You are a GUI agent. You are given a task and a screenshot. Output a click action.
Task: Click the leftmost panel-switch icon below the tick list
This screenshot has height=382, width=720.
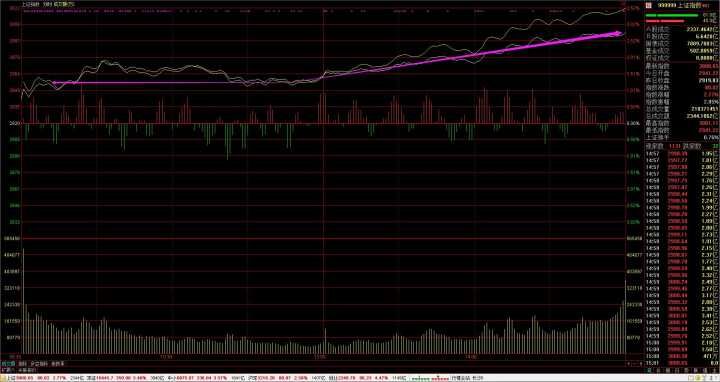[x=649, y=370]
